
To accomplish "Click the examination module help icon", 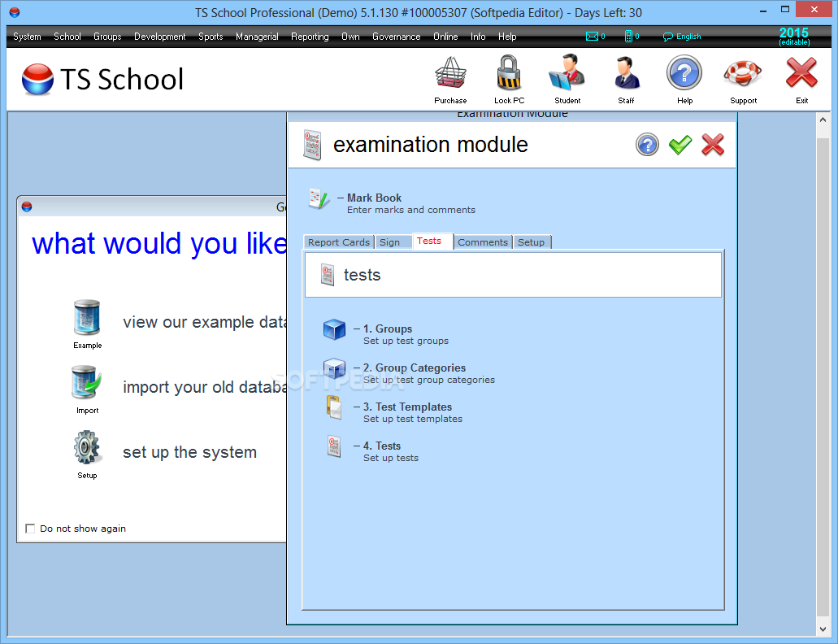I will 647,145.
